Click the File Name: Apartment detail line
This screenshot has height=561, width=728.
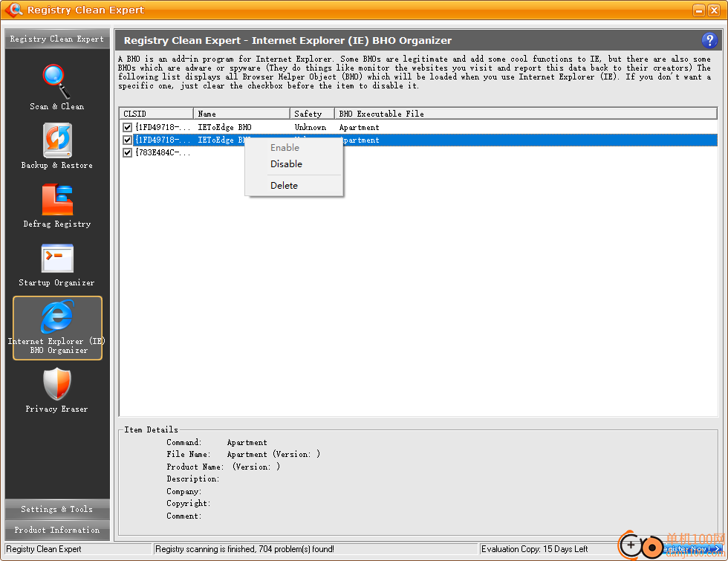coord(244,454)
